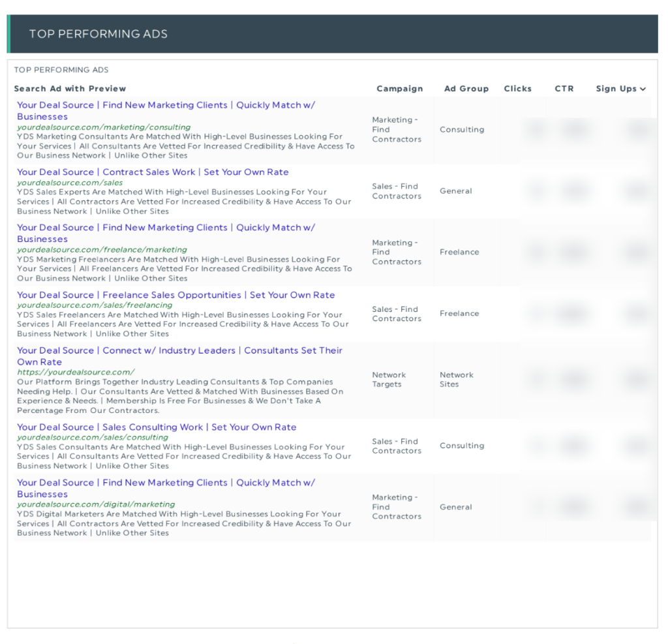Click the 'YDS Sales Experts Are Matched' description

click(x=184, y=201)
